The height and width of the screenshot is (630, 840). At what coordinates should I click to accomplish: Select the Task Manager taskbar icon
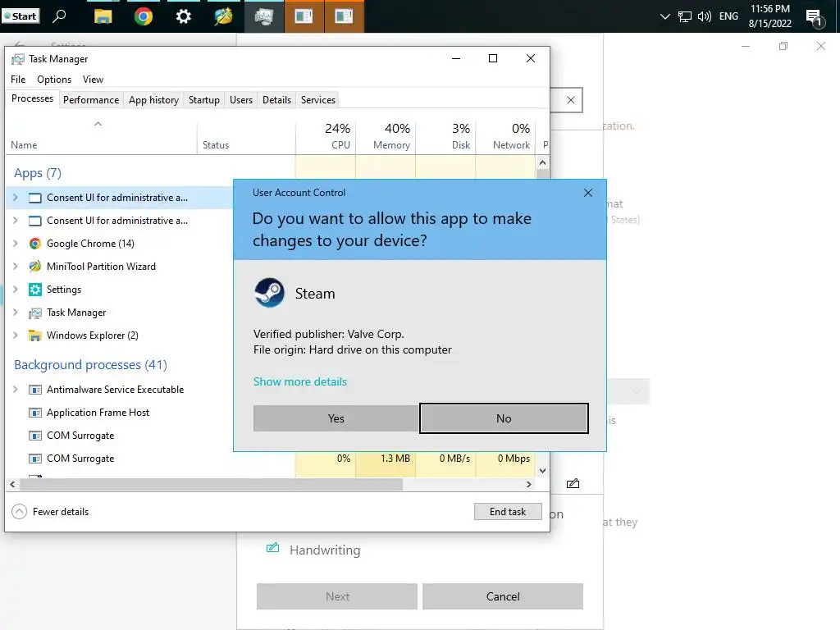point(263,16)
